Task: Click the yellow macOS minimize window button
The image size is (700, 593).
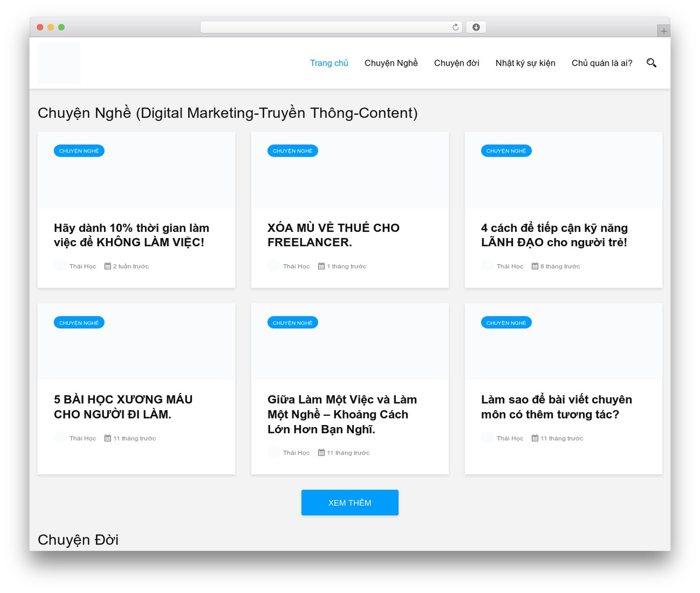Action: coord(51,27)
